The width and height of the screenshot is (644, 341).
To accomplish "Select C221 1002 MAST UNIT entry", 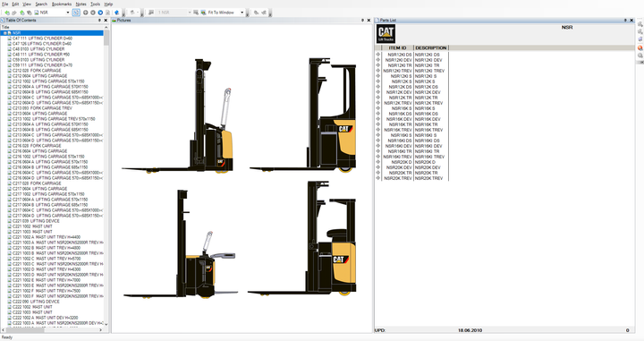I will tap(32, 226).
